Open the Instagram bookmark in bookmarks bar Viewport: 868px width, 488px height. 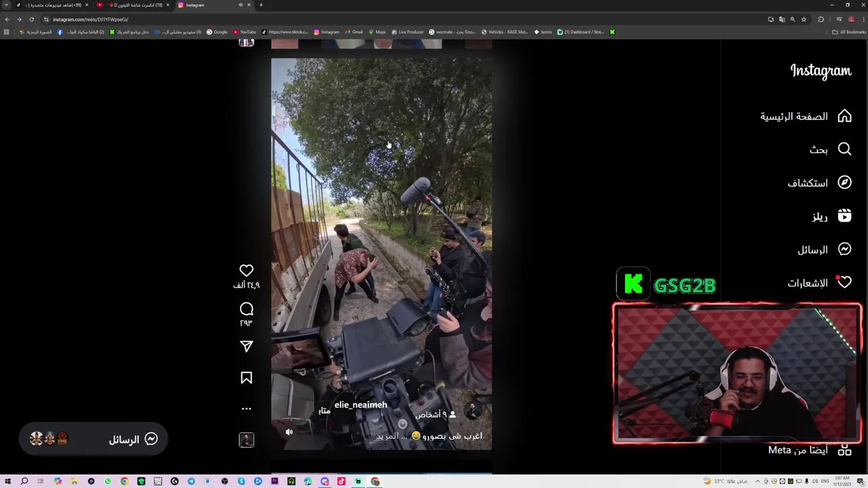(x=326, y=32)
